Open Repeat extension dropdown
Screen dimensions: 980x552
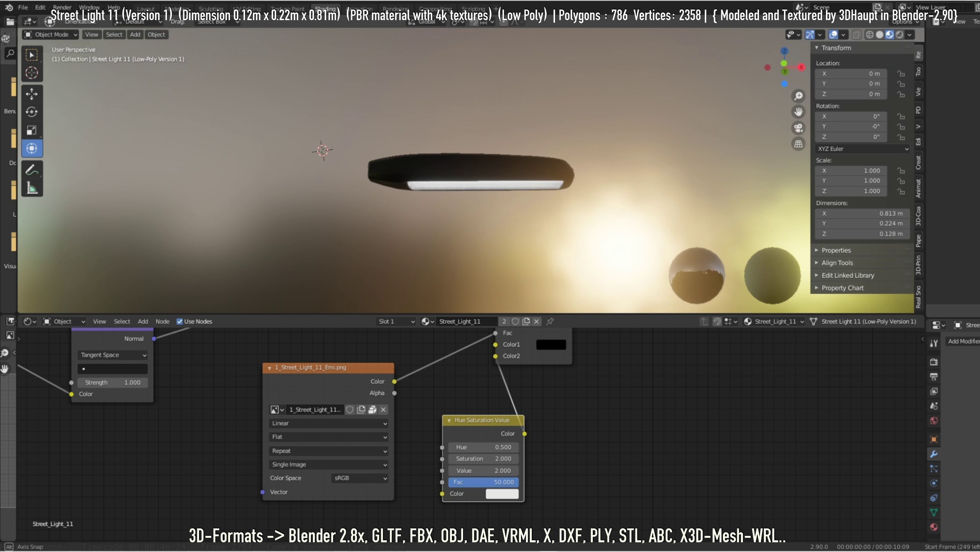(328, 451)
